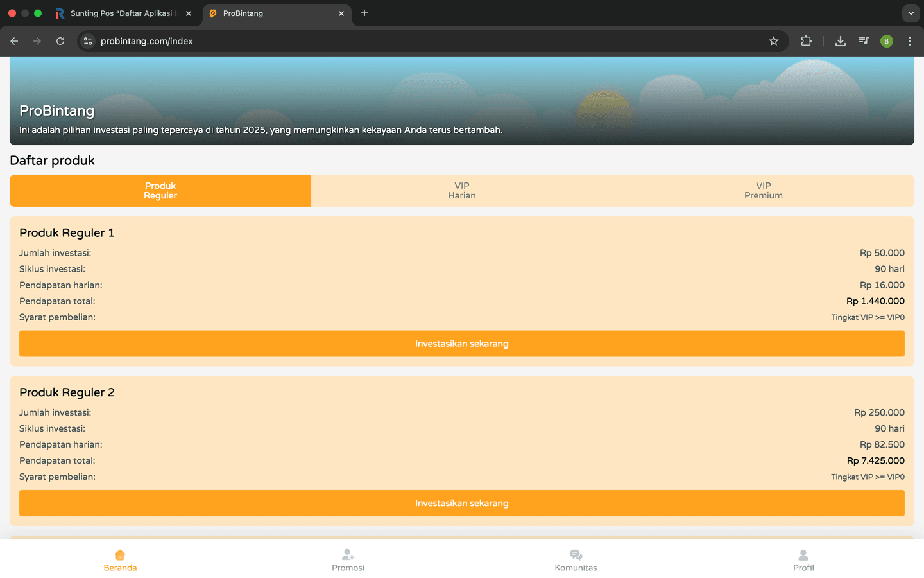Screen dimensions: 924x578
Task: Open the Beranda home icon
Action: (x=120, y=555)
